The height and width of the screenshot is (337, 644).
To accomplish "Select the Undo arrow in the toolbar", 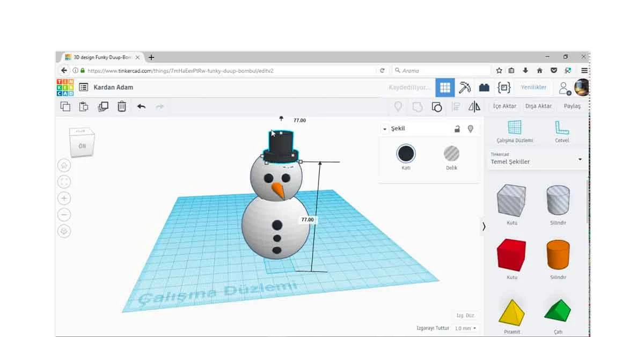I will point(141,107).
